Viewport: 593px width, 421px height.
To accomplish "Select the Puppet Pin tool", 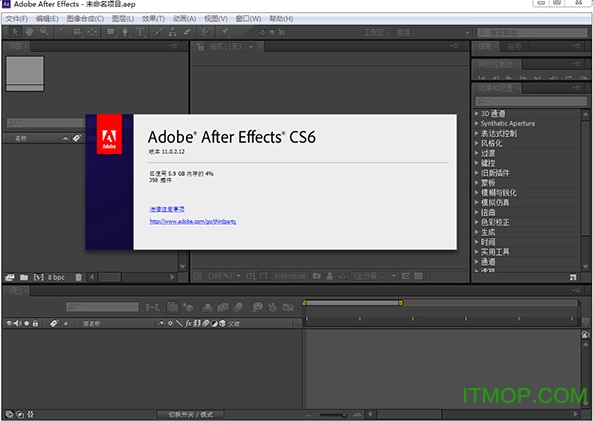I will point(225,32).
